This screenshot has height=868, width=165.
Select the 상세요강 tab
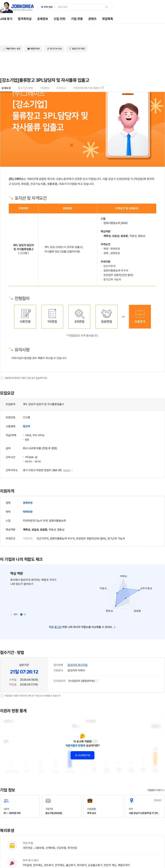click(x=6, y=88)
